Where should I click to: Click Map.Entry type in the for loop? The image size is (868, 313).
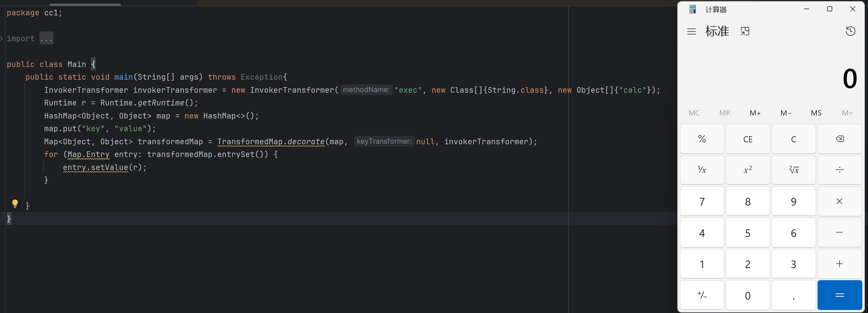[88, 154]
